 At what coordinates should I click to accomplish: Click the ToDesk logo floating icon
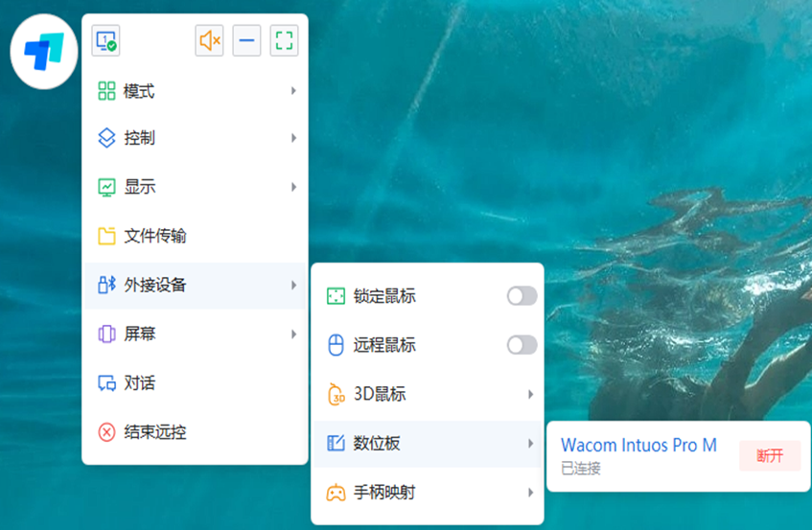pyautogui.click(x=44, y=52)
